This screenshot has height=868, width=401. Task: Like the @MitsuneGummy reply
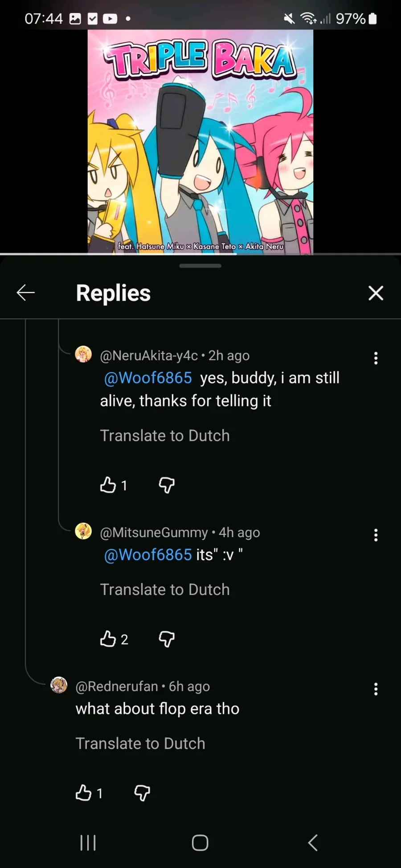[x=108, y=639]
